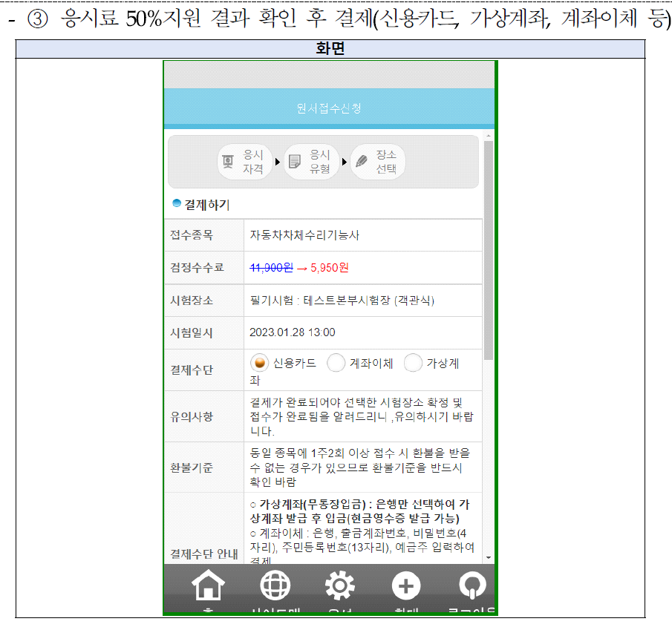Tap the 확대 plus icon
The image size is (672, 630).
coord(406,585)
